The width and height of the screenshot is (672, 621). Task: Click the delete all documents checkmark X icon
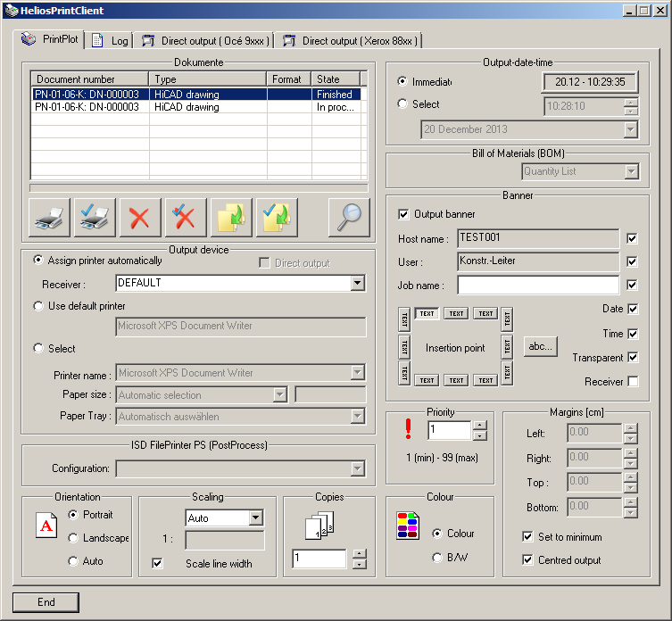click(186, 218)
